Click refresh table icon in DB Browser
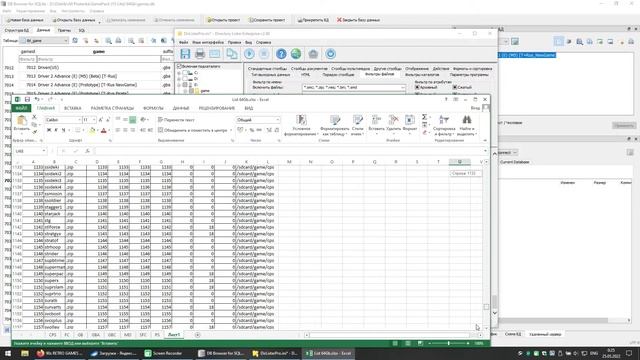Image resolution: width=640 pixels, height=360 pixels. [75, 41]
